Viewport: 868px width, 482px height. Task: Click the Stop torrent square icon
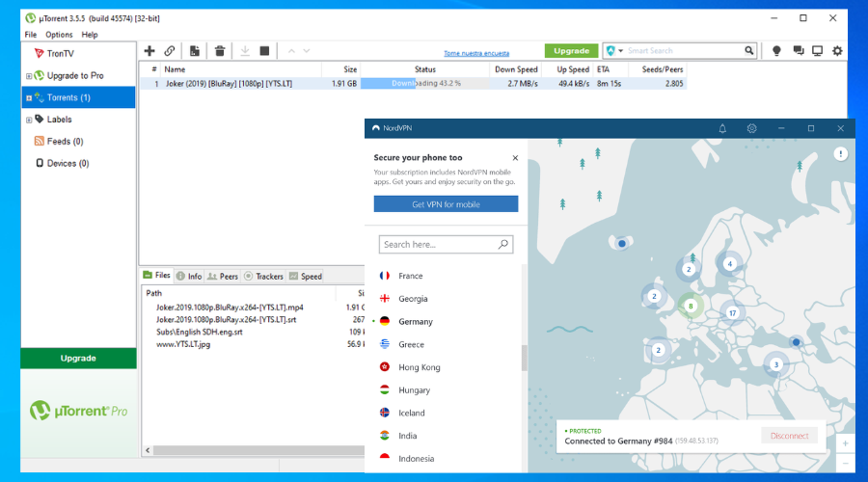(264, 51)
